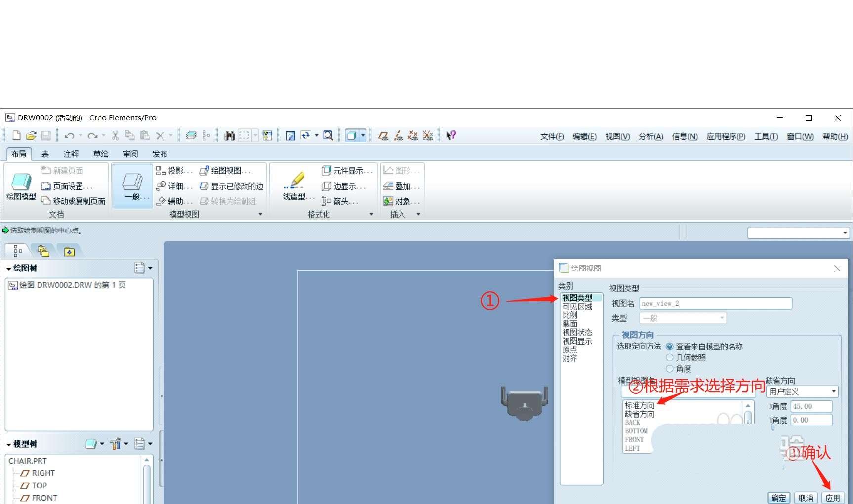Click 显示已修改的边 show modified edges
This screenshot has height=504, width=853.
pos(231,186)
